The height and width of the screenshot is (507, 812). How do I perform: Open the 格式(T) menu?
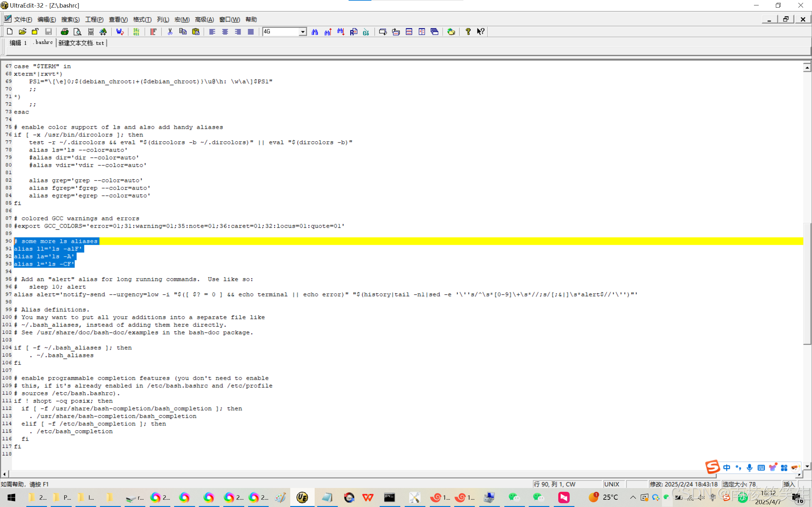point(142,19)
